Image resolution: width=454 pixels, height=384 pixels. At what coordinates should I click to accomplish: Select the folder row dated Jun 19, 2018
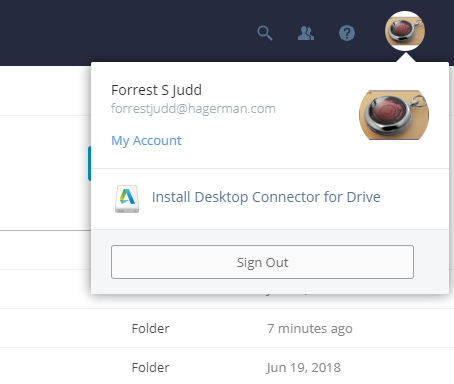227,367
